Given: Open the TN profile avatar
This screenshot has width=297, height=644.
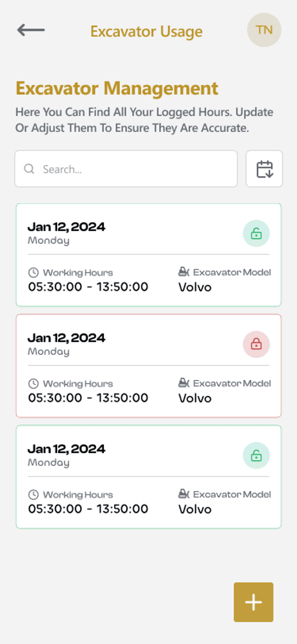Looking at the screenshot, I should [x=264, y=30].
